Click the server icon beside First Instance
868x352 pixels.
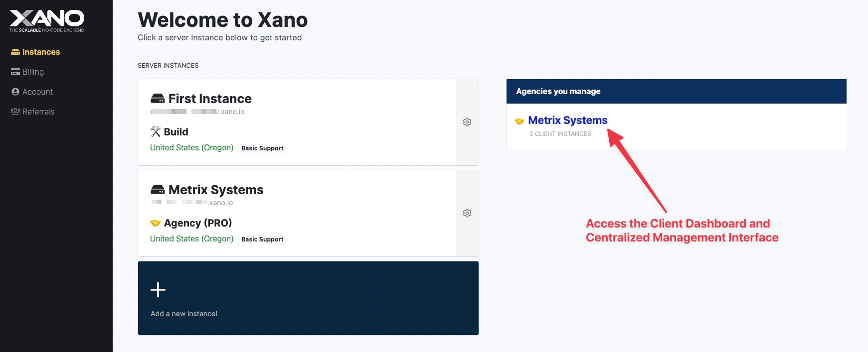tap(158, 98)
